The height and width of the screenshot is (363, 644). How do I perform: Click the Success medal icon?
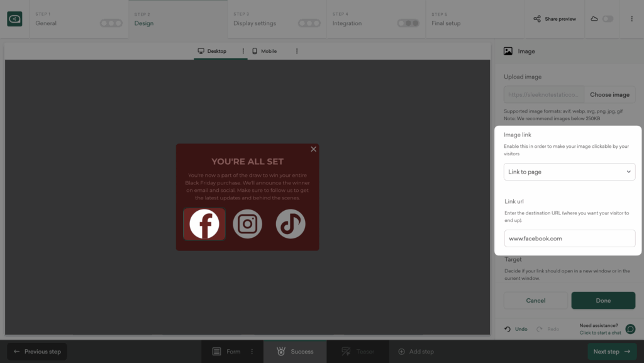click(x=281, y=352)
